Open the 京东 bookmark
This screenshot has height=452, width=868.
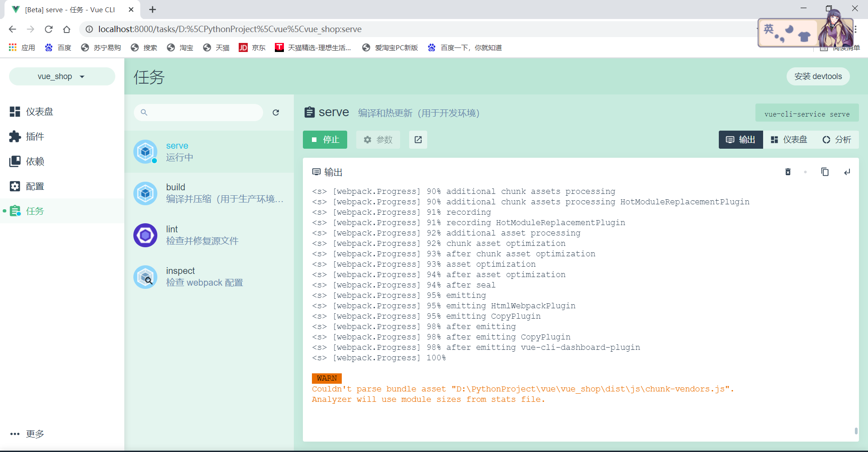tap(252, 47)
